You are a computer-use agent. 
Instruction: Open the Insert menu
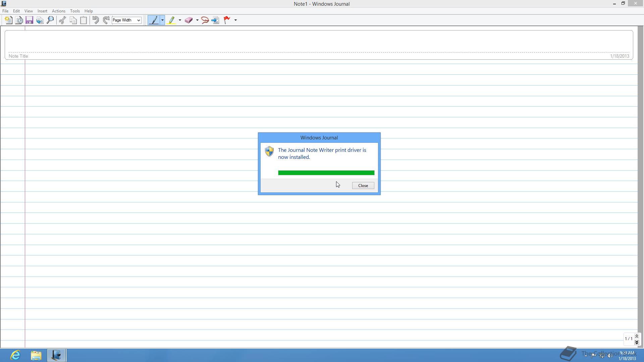pyautogui.click(x=42, y=11)
